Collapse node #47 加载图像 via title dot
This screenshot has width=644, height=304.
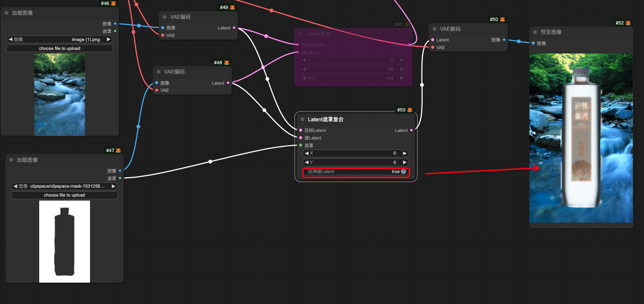(x=11, y=160)
